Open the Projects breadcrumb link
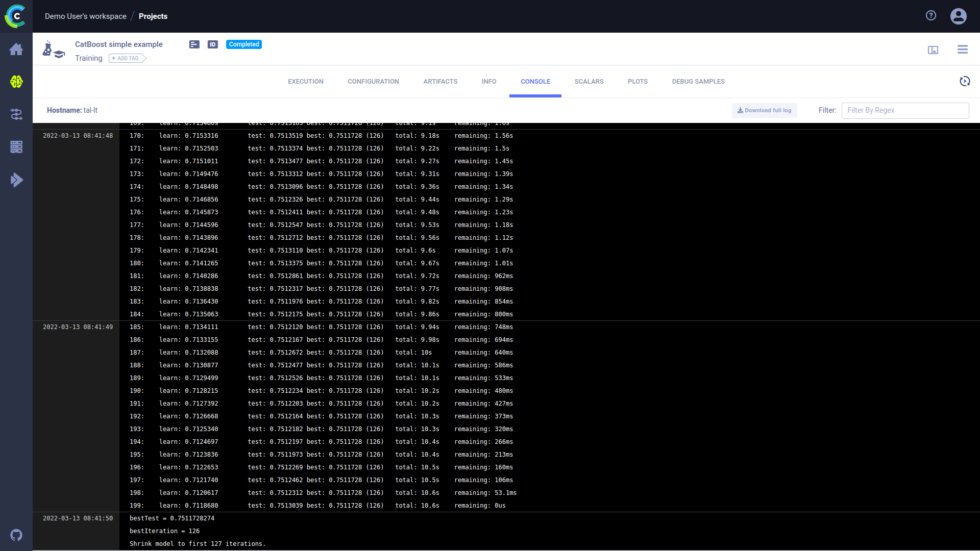The height and width of the screenshot is (551, 980). (153, 16)
